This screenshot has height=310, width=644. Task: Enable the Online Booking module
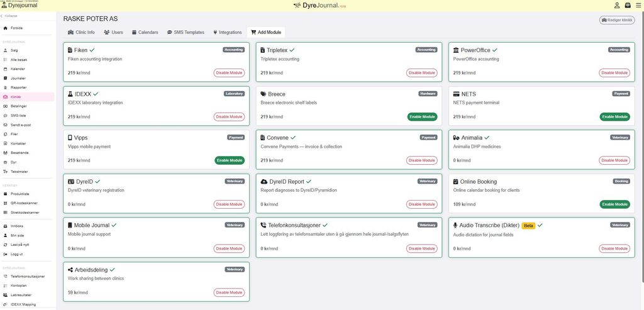pos(615,204)
